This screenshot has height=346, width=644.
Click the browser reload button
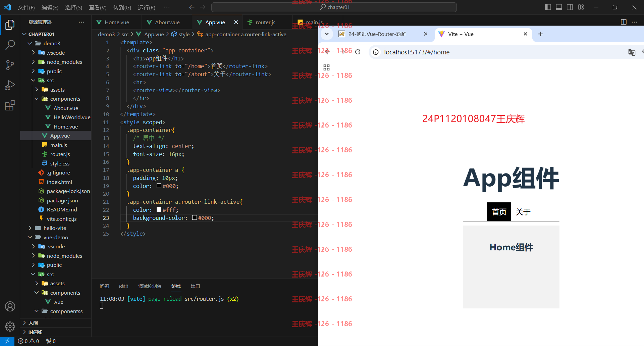tap(358, 52)
